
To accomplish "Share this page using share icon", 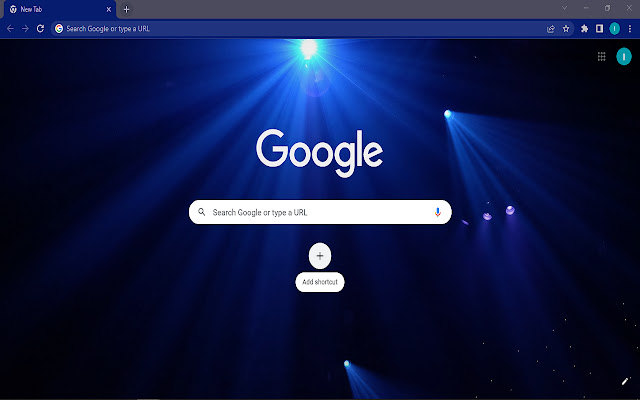I will pos(551,29).
